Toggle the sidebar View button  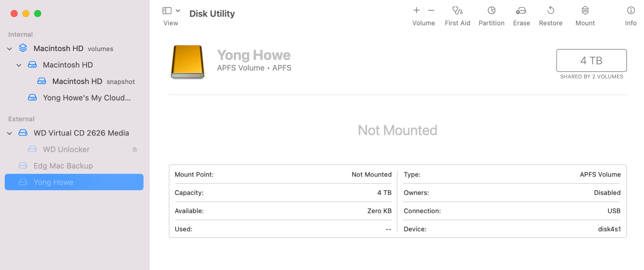point(167,11)
